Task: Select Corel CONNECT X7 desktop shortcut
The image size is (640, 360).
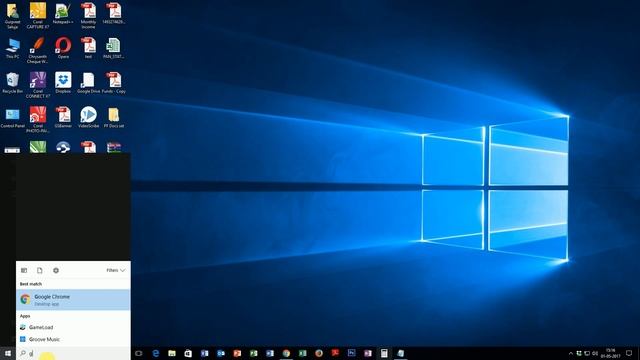Action: (38, 85)
